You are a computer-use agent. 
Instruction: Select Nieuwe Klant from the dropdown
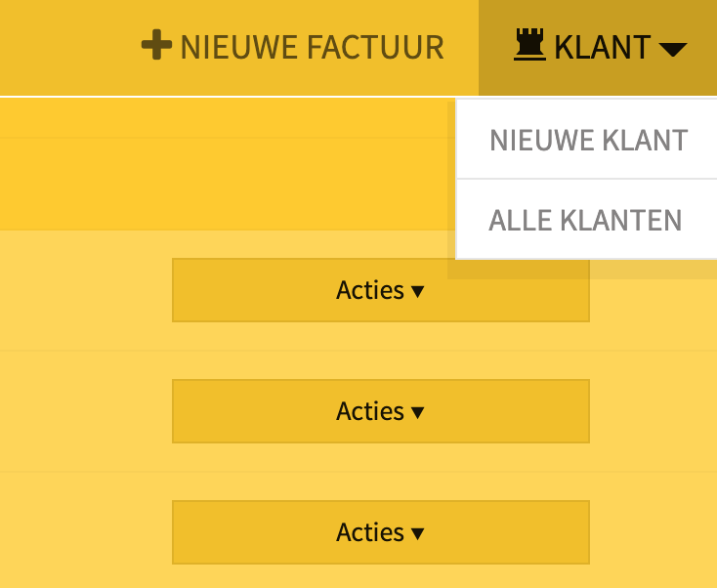pos(588,140)
